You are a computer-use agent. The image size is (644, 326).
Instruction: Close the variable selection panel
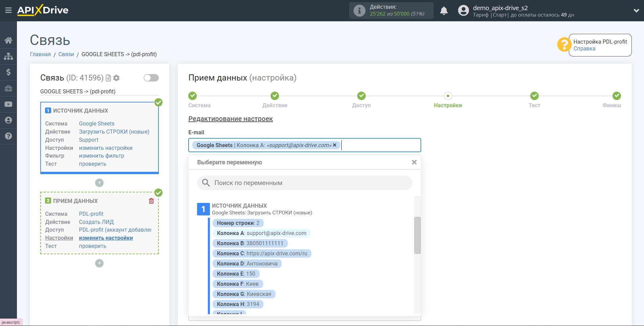(414, 162)
